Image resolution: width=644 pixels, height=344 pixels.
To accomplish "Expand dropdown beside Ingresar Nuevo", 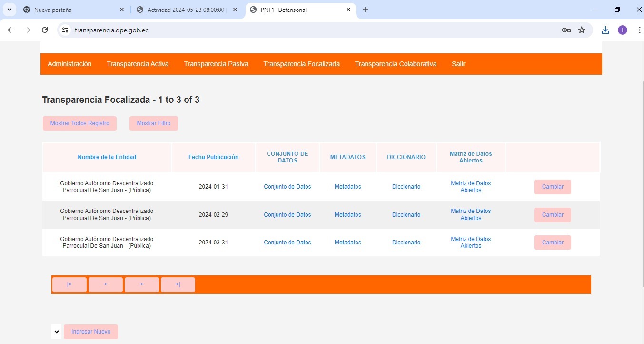I will coord(56,332).
